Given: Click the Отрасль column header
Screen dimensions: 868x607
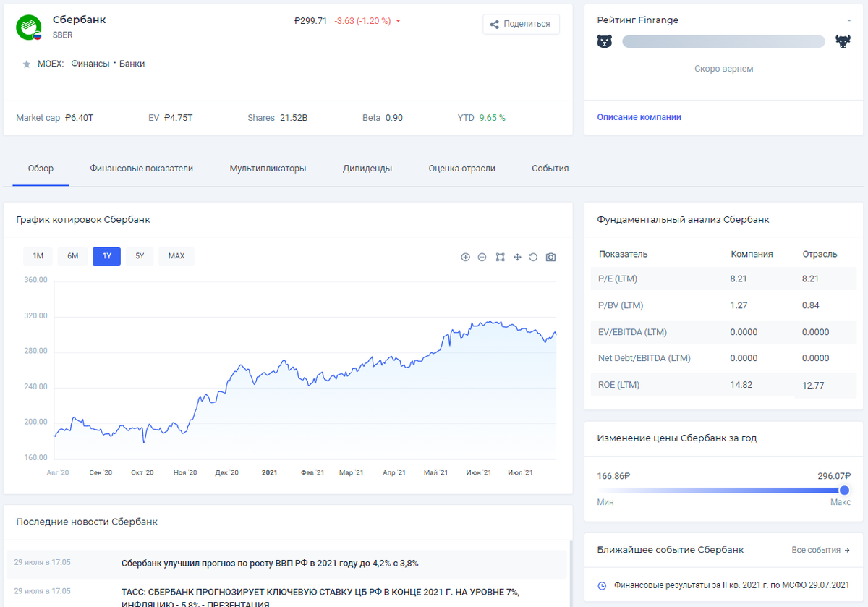Looking at the screenshot, I should 820,254.
